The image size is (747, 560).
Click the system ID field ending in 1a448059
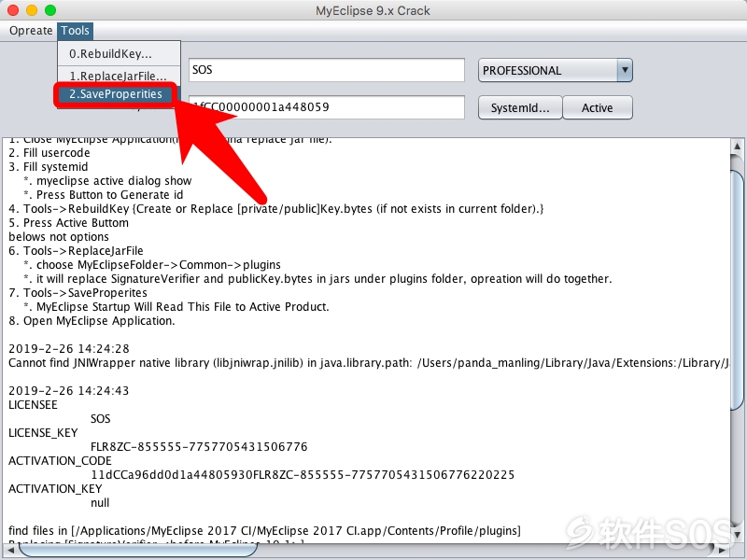326,107
